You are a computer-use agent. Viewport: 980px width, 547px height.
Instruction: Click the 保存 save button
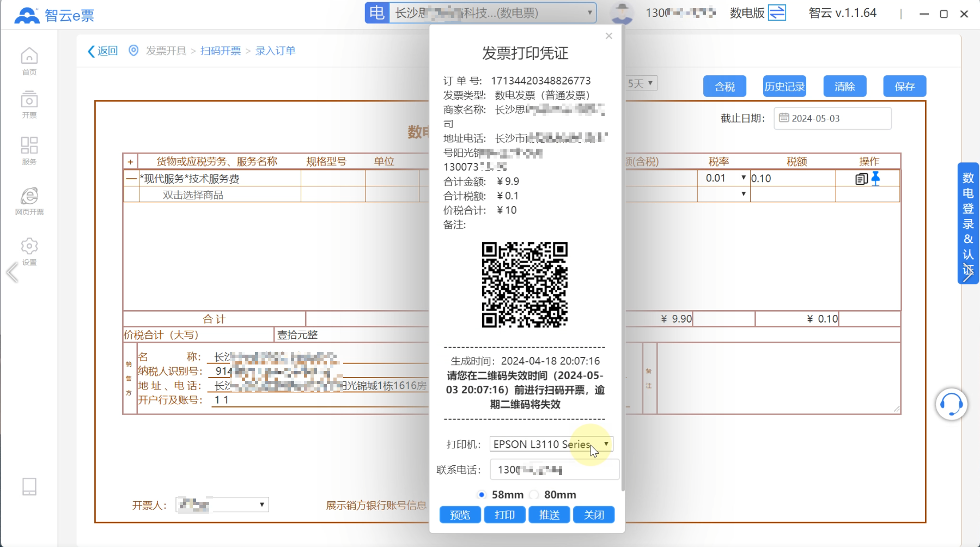pos(905,86)
